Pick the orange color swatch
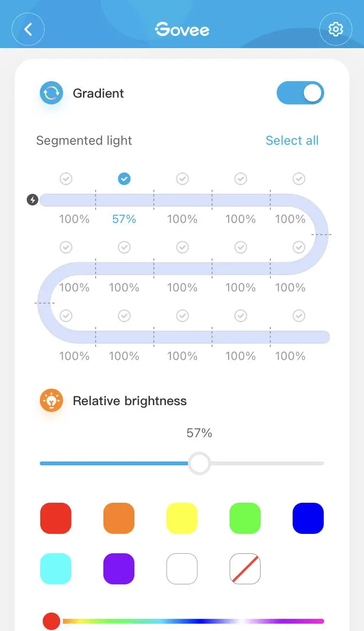Viewport: 364px width, 631px height. tap(119, 518)
